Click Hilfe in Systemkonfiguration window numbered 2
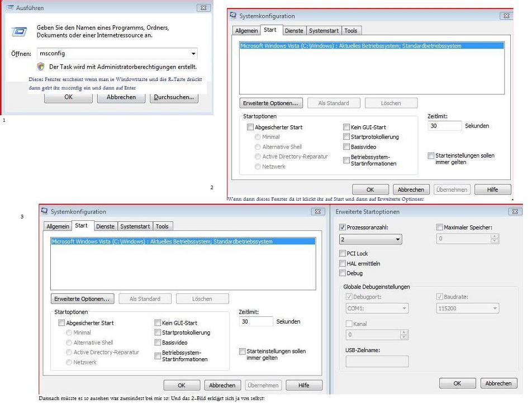The image size is (532, 408). 492,189
